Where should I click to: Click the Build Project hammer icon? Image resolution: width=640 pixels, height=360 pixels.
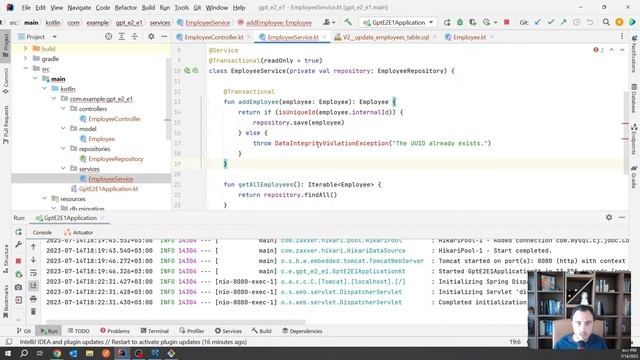click(x=348, y=22)
